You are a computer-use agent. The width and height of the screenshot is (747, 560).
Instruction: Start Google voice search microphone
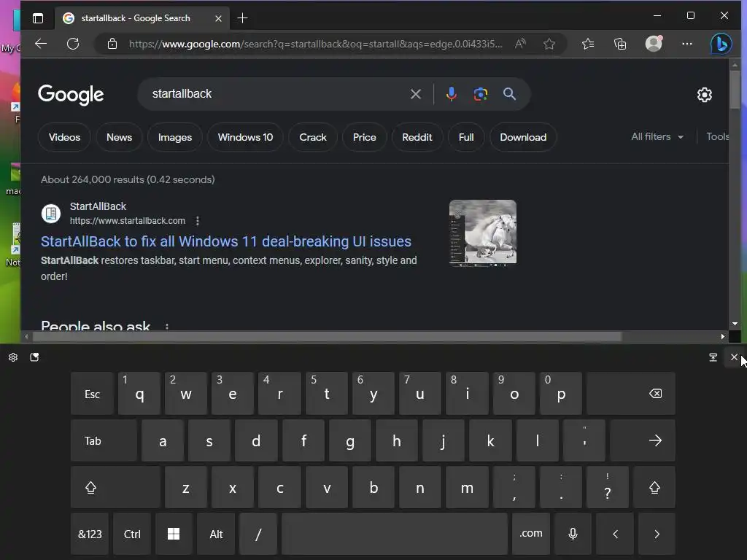click(x=451, y=94)
